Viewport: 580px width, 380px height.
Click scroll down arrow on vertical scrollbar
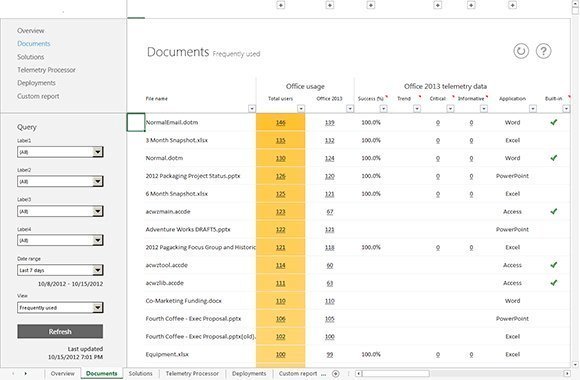tap(575, 364)
